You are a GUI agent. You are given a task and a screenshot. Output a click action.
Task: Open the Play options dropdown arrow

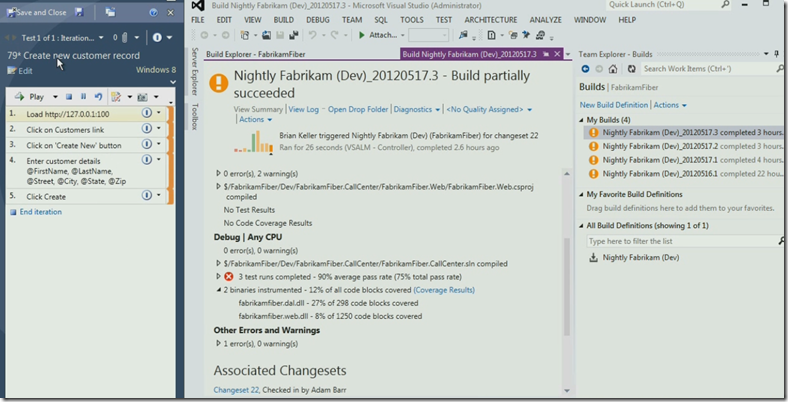point(55,96)
